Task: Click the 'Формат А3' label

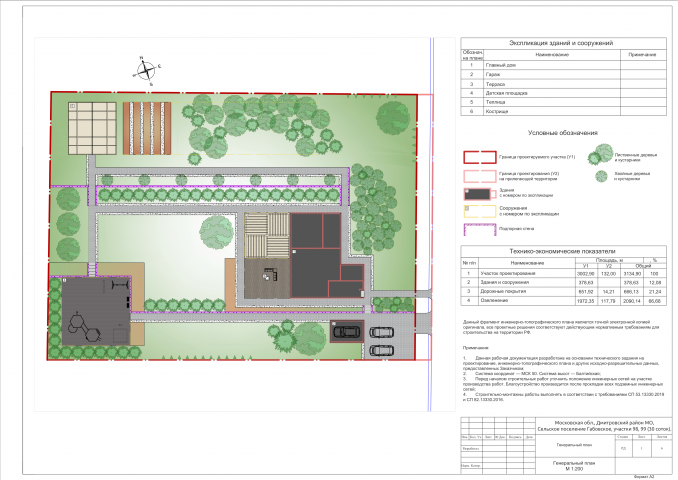Action: tap(644, 477)
